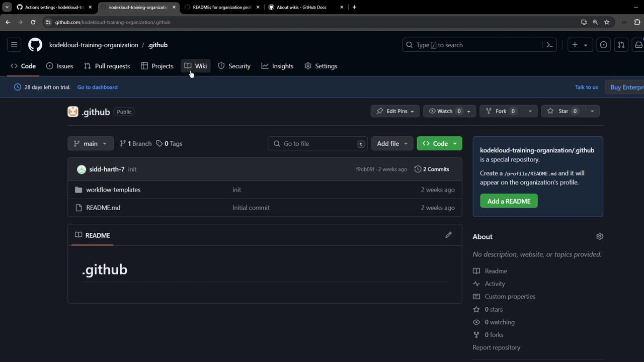This screenshot has width=644, height=362.
Task: Focus the Go to file search field
Action: click(318, 143)
